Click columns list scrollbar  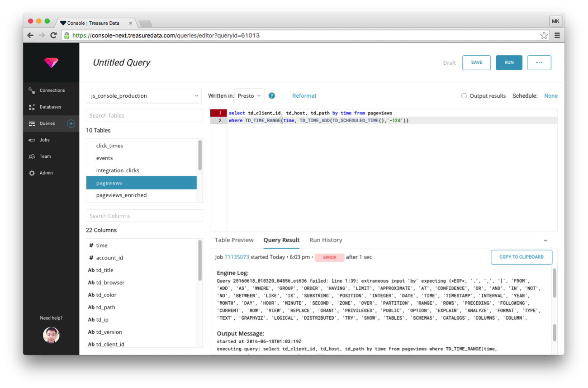click(x=200, y=260)
